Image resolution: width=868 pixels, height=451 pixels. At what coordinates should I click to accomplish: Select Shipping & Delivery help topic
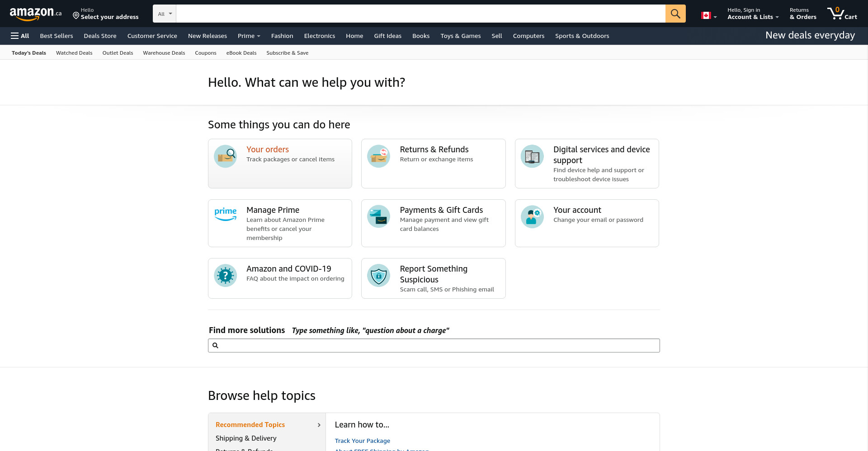[x=246, y=438]
